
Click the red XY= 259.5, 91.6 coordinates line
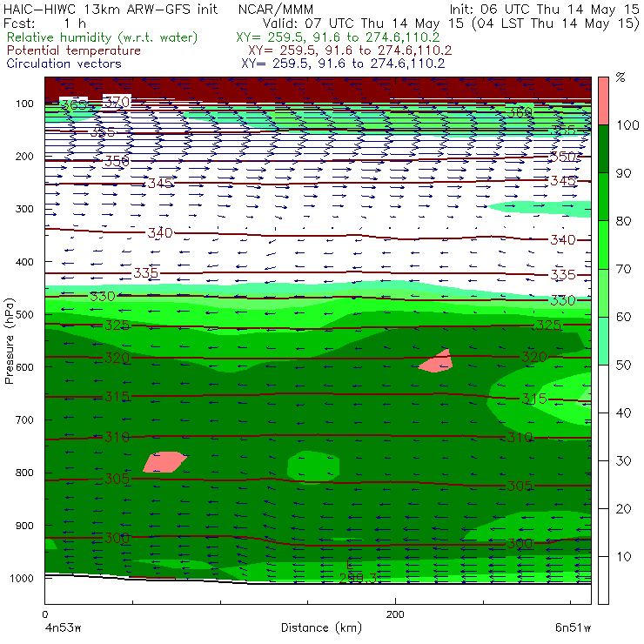click(x=350, y=50)
